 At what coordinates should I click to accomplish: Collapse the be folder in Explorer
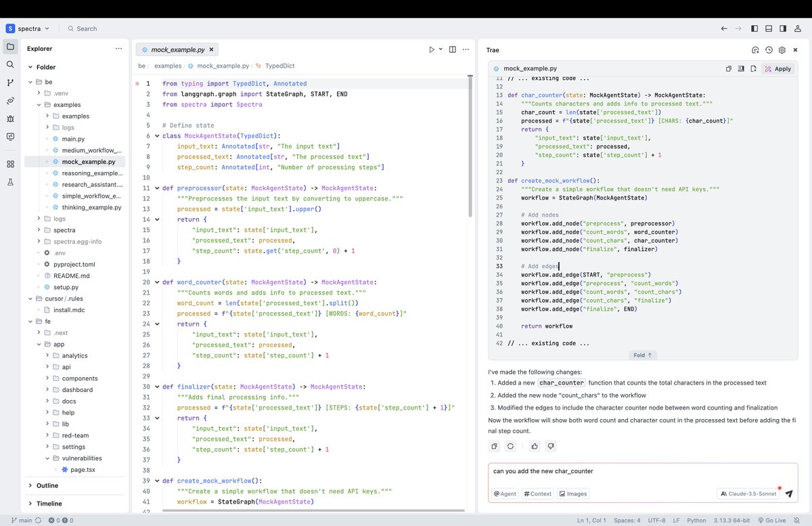tap(30, 82)
